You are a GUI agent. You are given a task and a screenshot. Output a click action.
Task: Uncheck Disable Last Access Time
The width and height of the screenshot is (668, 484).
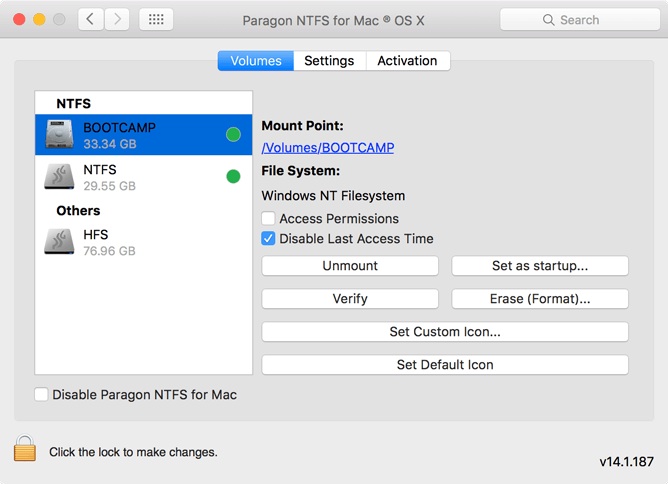(x=268, y=238)
